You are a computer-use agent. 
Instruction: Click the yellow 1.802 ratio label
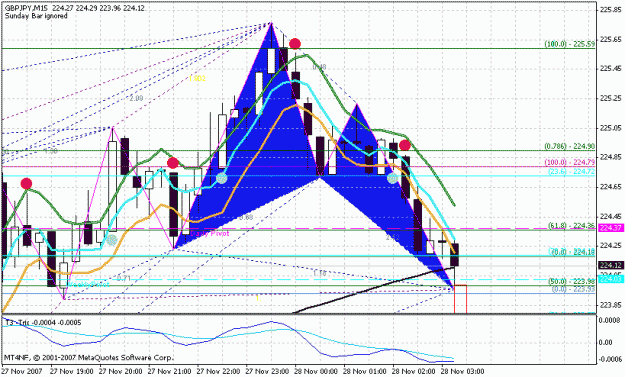point(197,79)
